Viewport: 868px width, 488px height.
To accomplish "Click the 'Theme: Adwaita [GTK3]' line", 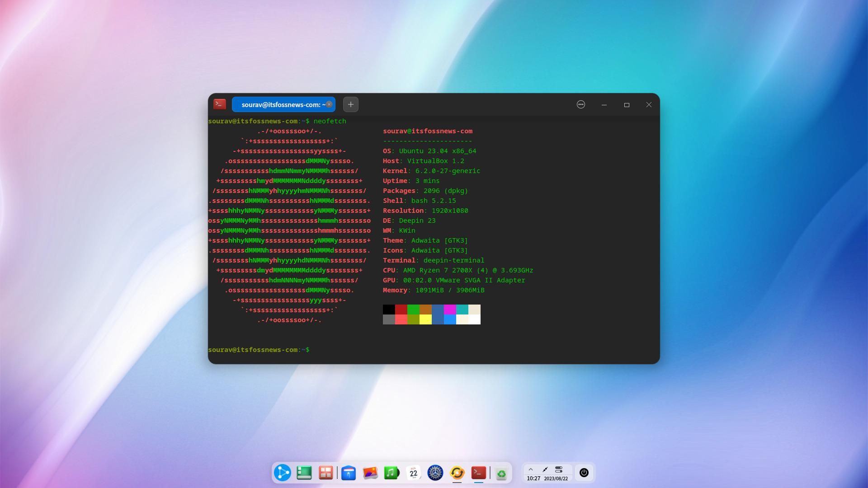I will 425,240.
